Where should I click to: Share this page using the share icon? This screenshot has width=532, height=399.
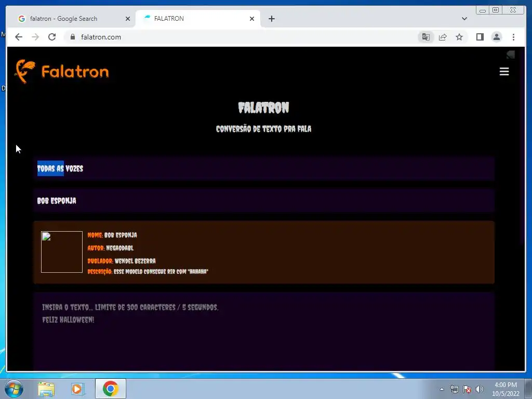click(443, 37)
